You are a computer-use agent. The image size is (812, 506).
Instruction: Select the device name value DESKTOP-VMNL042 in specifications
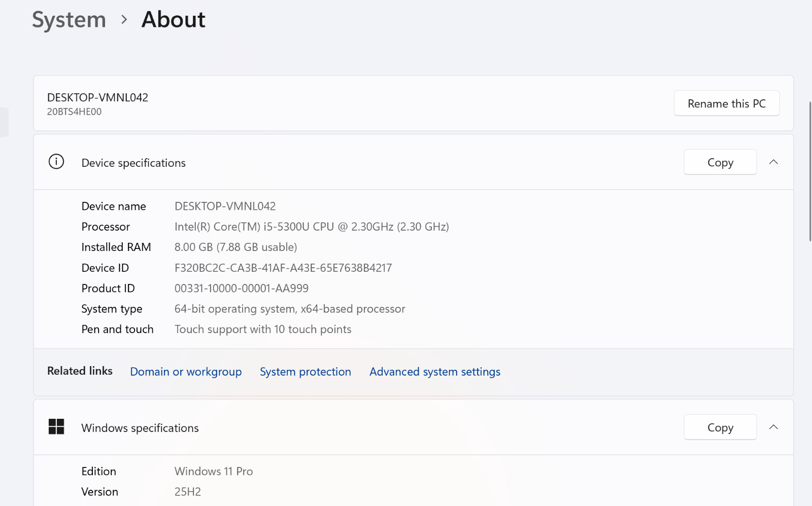(x=225, y=206)
